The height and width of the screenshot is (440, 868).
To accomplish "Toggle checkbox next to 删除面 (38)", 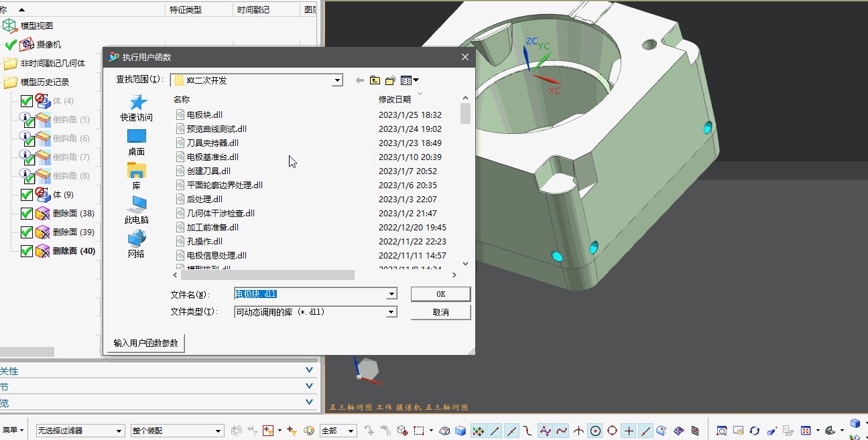I will click(27, 214).
